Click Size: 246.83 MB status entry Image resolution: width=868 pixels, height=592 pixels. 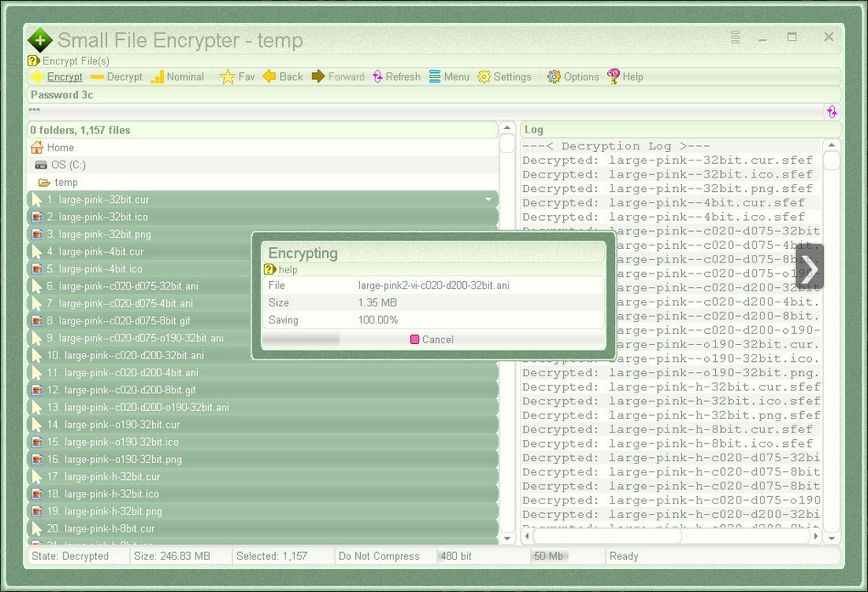180,556
